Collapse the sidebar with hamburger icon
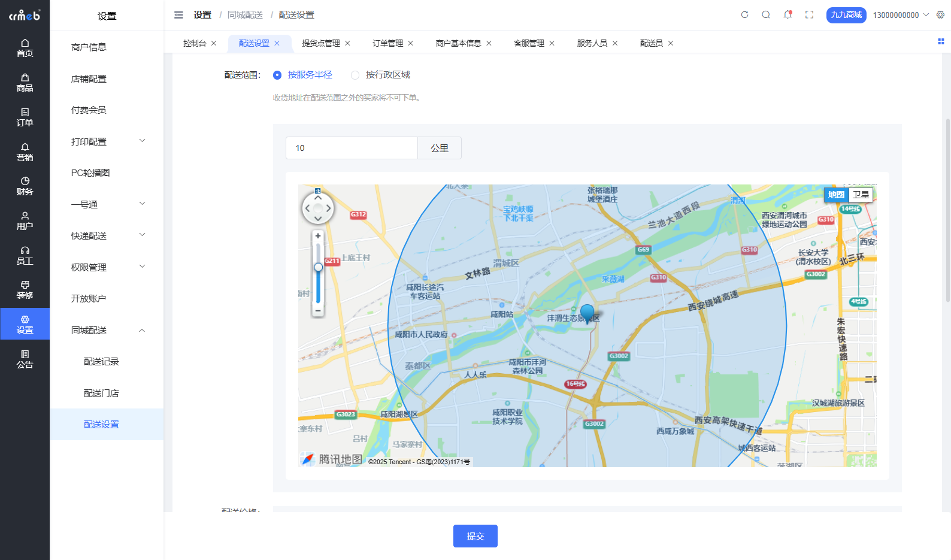The image size is (951, 560). 178,15
